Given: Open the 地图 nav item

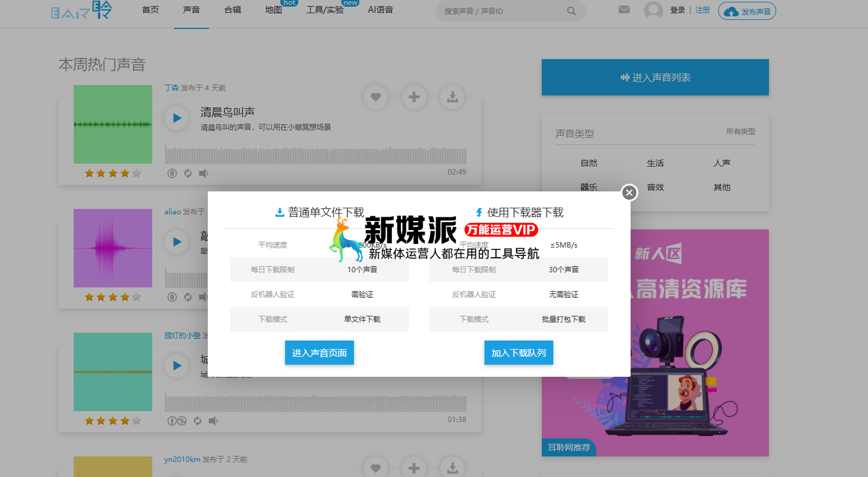Looking at the screenshot, I should (x=274, y=10).
